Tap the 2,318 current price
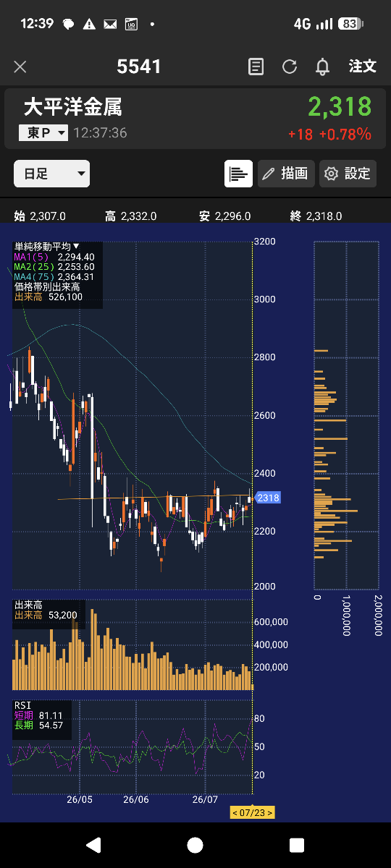The width and height of the screenshot is (391, 868). (340, 107)
